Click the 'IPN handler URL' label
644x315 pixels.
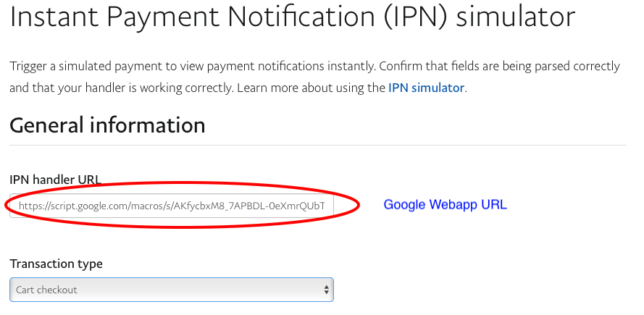(56, 180)
